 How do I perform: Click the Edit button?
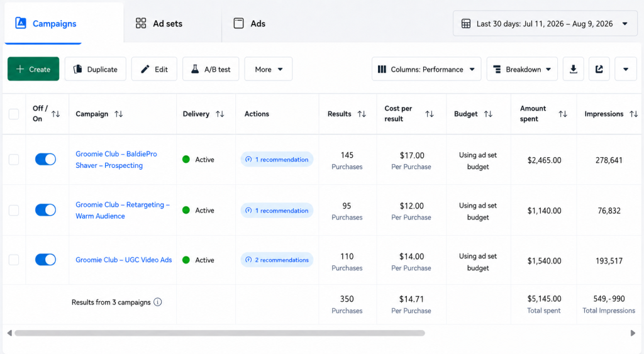pos(154,69)
